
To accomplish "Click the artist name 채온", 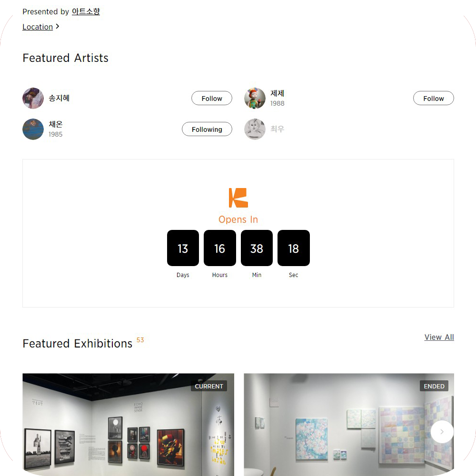I will (56, 124).
